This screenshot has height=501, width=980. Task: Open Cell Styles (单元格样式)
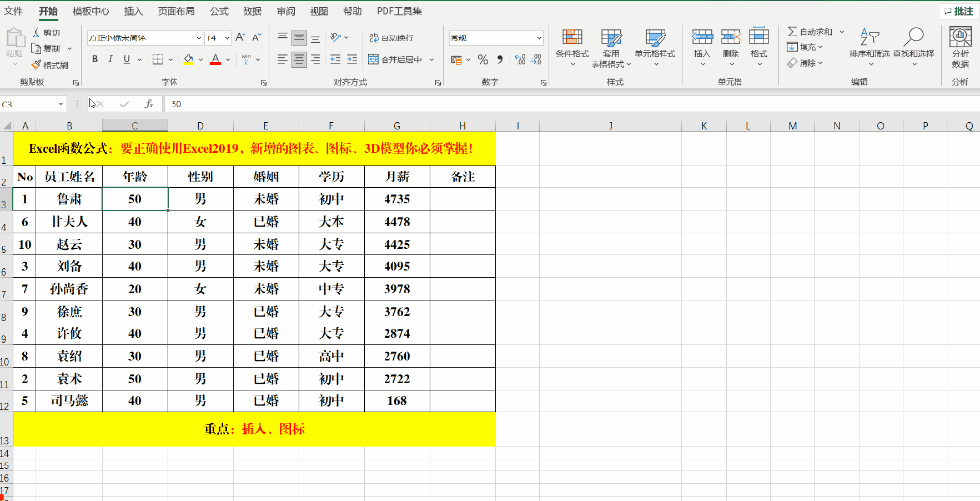coord(655,47)
